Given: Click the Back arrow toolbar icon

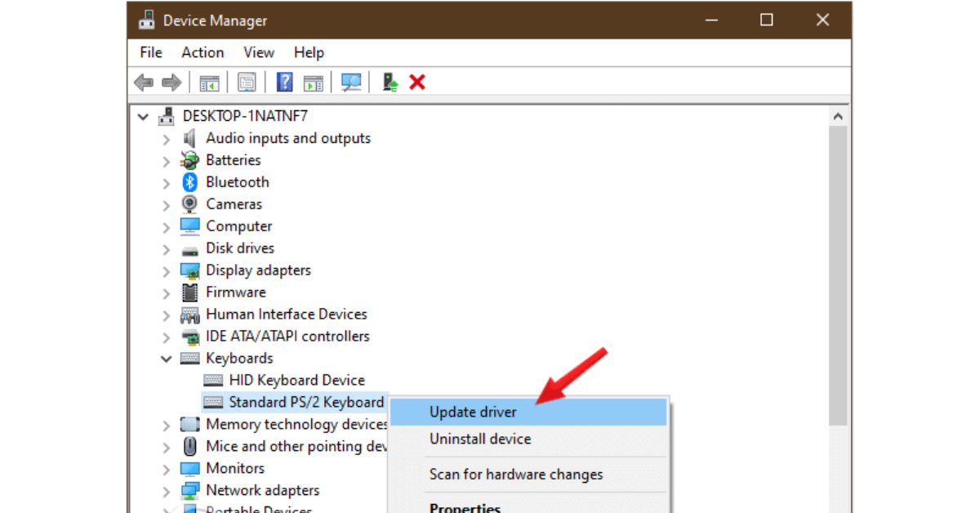Looking at the screenshot, I should tap(144, 83).
